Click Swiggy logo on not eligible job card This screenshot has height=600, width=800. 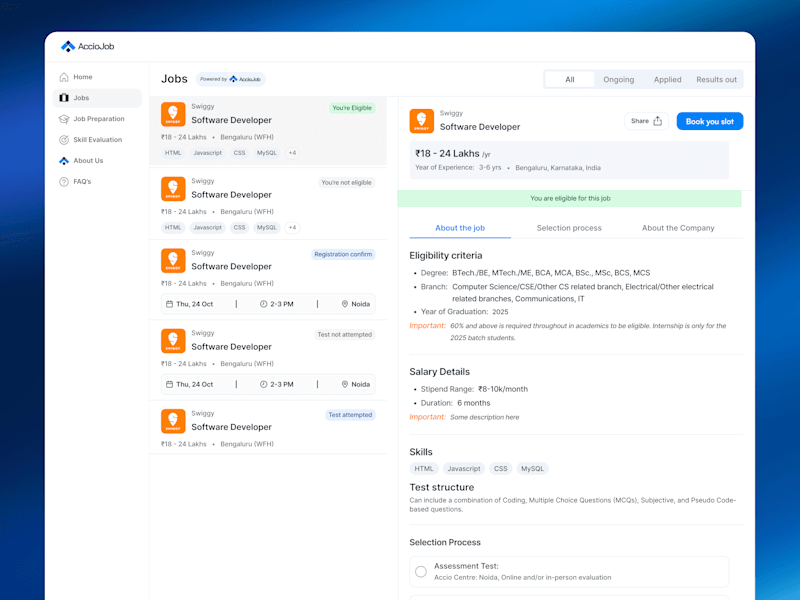click(x=173, y=189)
